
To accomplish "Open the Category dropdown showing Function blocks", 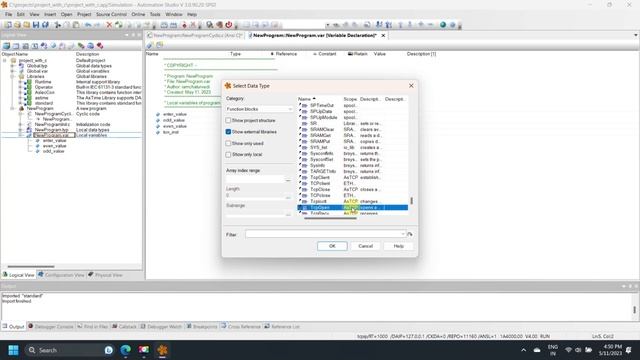I will coord(259,109).
